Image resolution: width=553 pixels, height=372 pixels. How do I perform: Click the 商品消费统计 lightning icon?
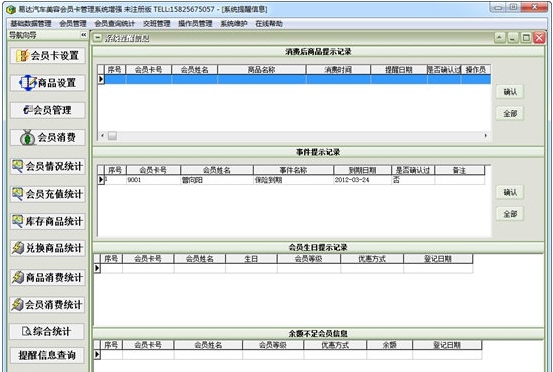point(18,277)
